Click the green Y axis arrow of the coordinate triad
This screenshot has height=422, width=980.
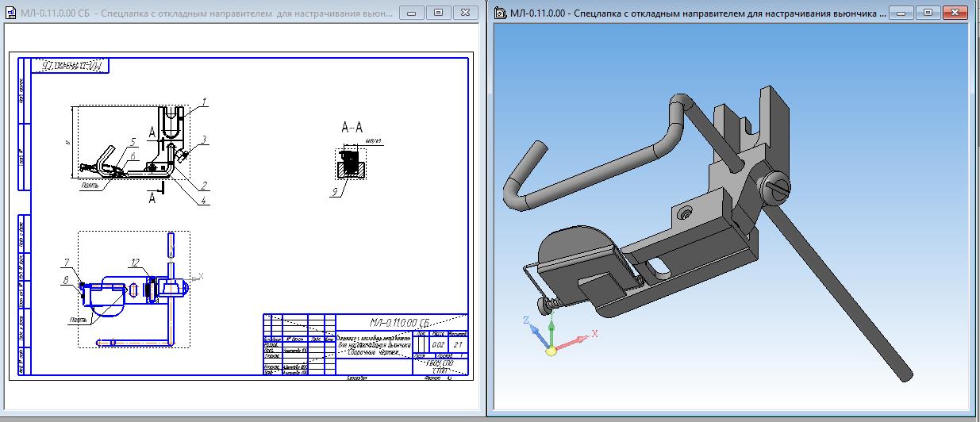[551, 327]
